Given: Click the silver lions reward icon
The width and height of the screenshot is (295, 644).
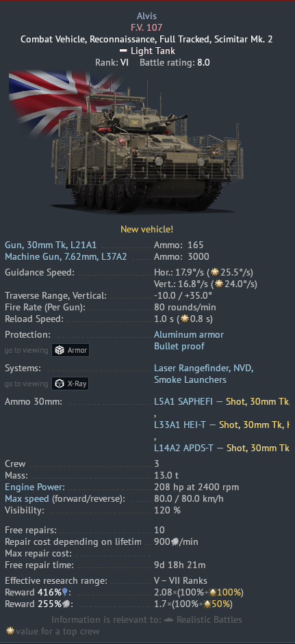Looking at the screenshot, I should click(x=65, y=604).
